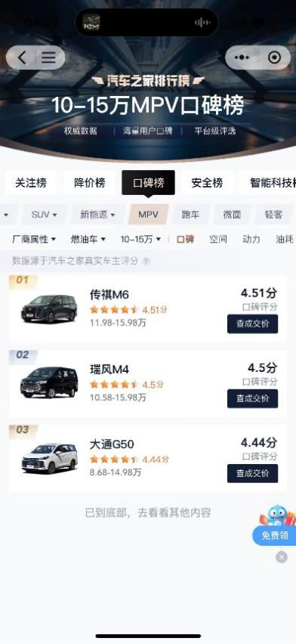Open the 燃油车 dropdown
The image size is (296, 644).
click(88, 240)
